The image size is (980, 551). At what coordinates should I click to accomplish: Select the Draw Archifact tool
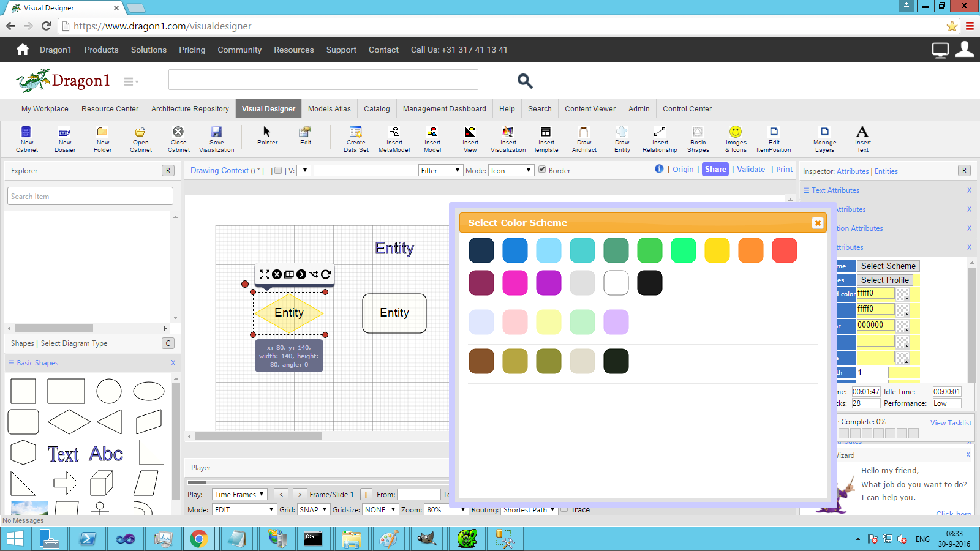coord(584,138)
